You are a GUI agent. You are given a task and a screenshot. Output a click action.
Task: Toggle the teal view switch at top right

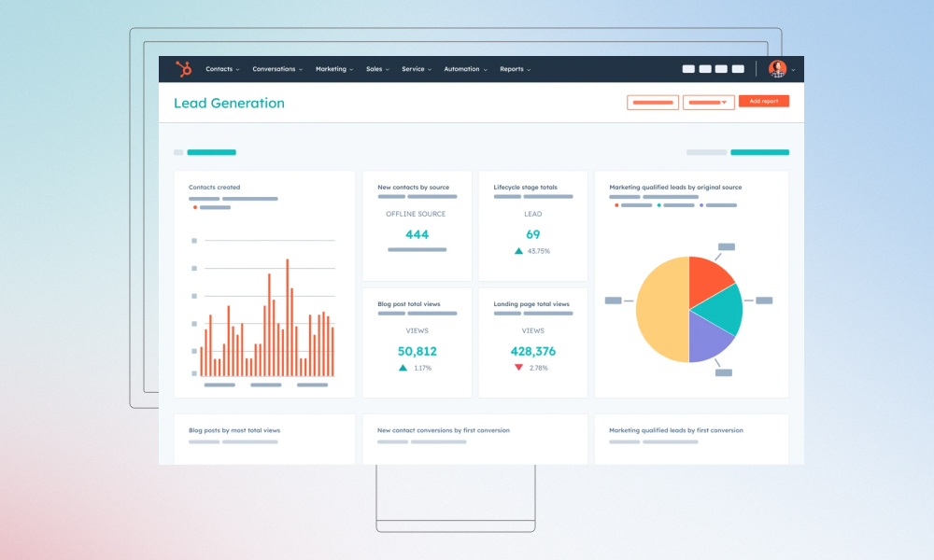pyautogui.click(x=759, y=151)
